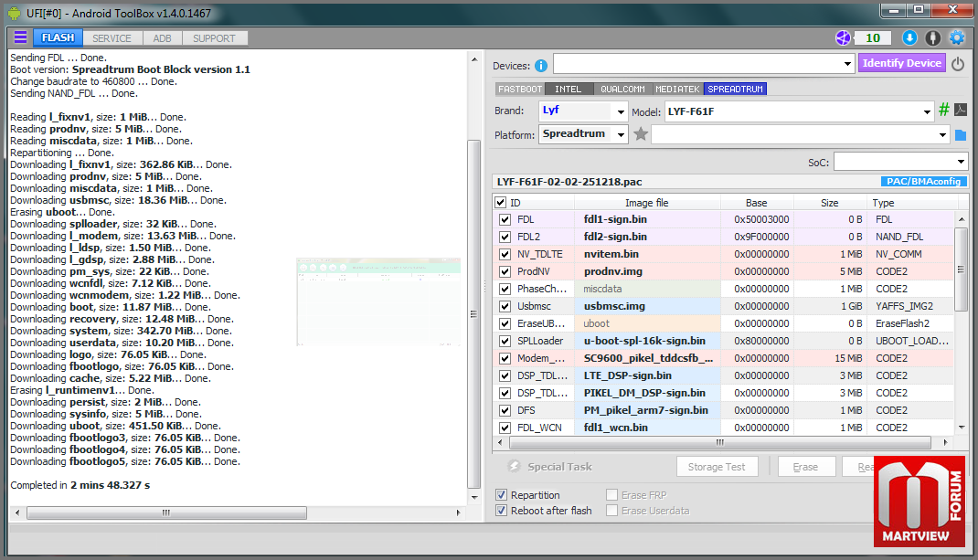Click the Erase button
Image resolution: width=978 pixels, height=560 pixels.
[806, 467]
